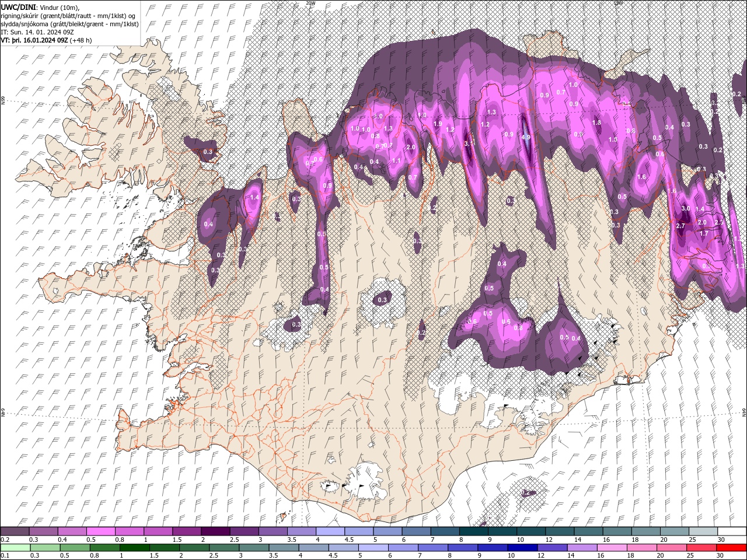Click the dark purple 0.2 swatch in the upper legend row
Image resolution: width=747 pixels, height=560 pixels.
point(15,531)
